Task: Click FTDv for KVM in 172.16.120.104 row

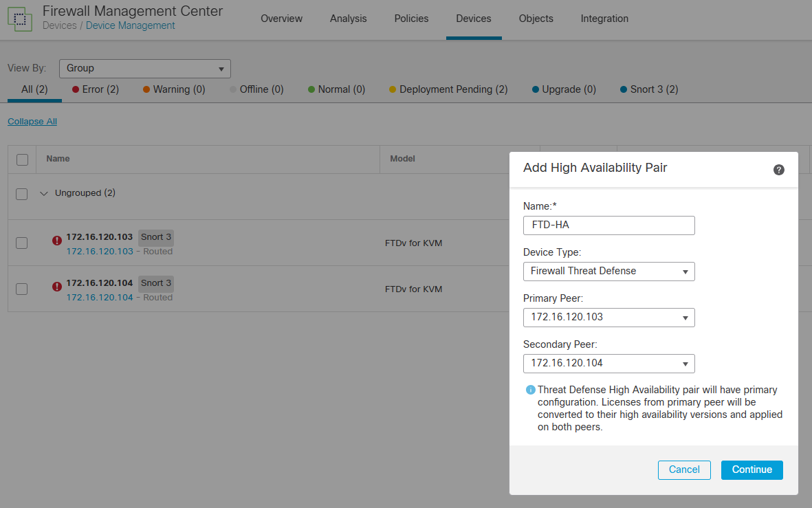Action: pyautogui.click(x=413, y=289)
